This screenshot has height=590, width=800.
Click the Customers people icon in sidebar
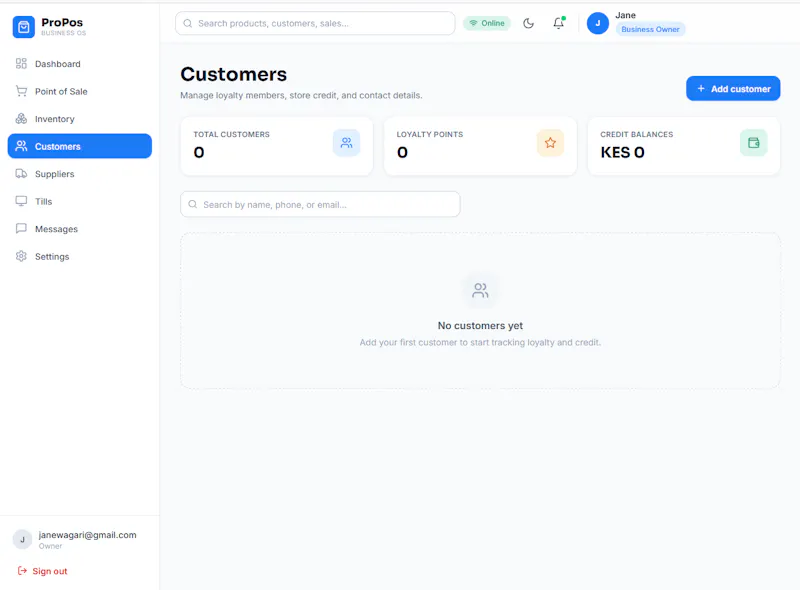tap(21, 146)
